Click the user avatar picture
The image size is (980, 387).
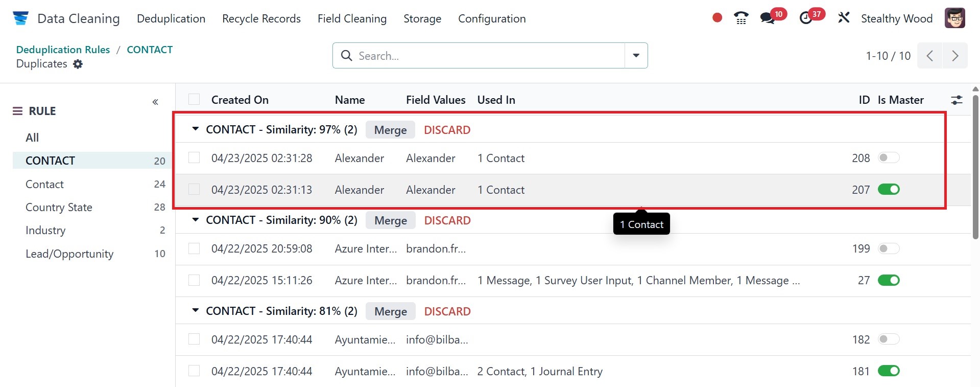[x=954, y=18]
